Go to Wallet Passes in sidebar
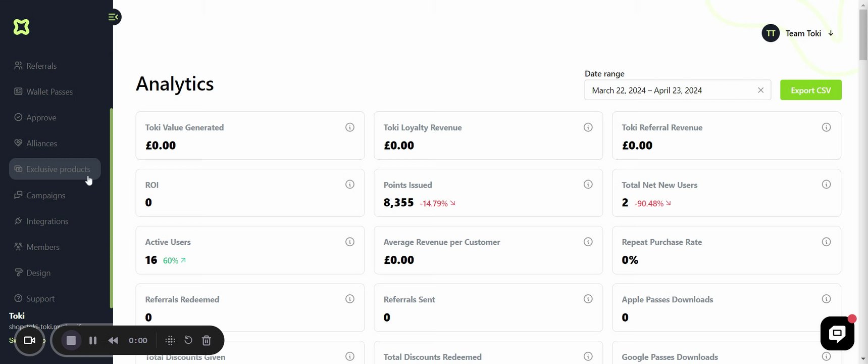The image size is (868, 364). [x=49, y=92]
